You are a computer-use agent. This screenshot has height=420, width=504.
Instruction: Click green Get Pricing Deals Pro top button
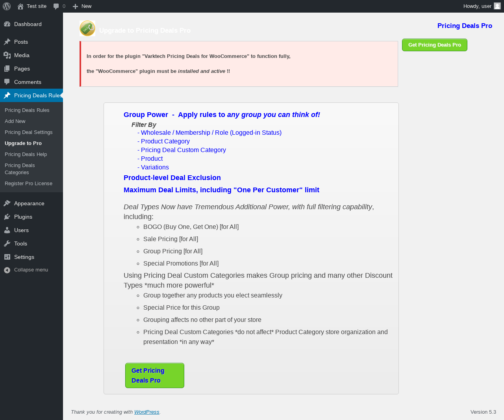(x=435, y=45)
